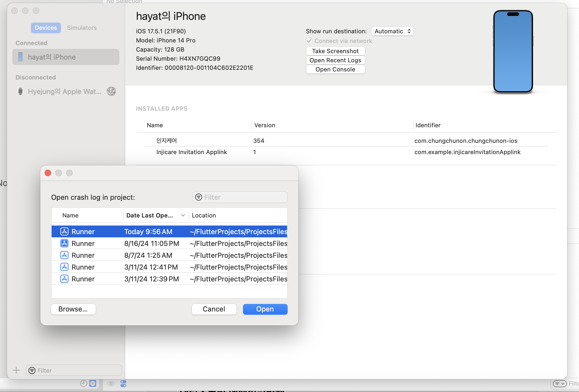Select Runner project opened 8/16/24 11:05 PM
The width and height of the screenshot is (579, 392).
[169, 243]
